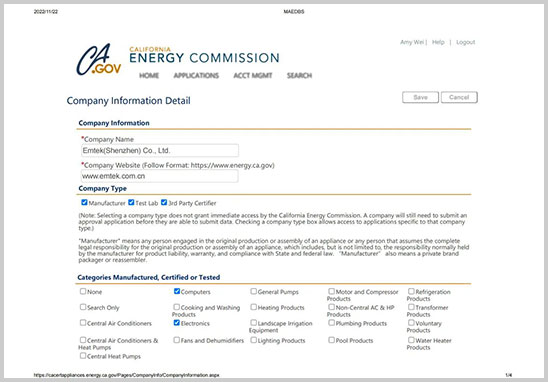This screenshot has height=382, width=548.
Task: Click the Company Type section heading
Action: [x=102, y=188]
